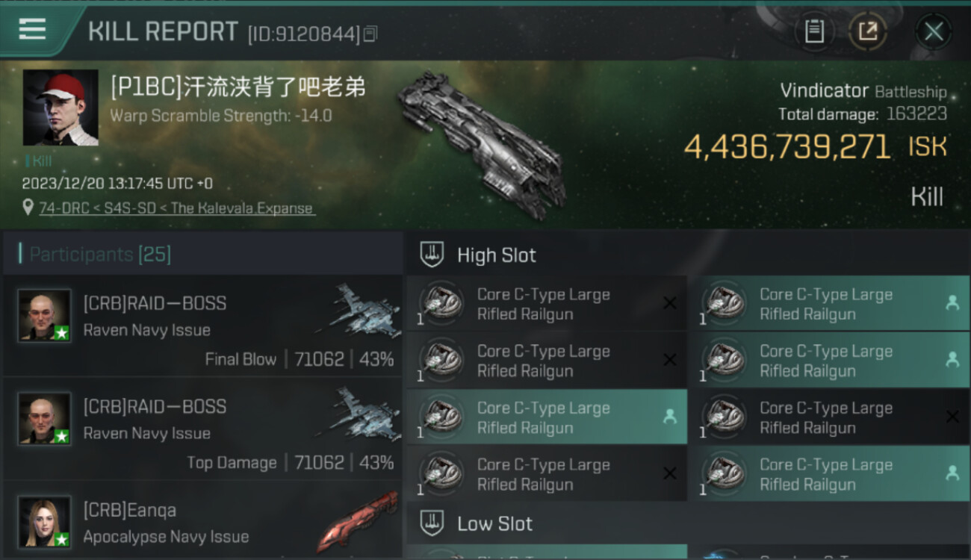This screenshot has height=560, width=971.
Task: Select the Low Slot section header
Action: pyautogui.click(x=494, y=523)
